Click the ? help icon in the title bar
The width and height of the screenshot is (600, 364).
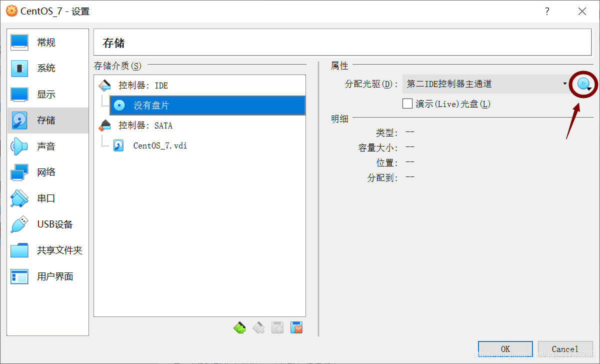[x=547, y=11]
